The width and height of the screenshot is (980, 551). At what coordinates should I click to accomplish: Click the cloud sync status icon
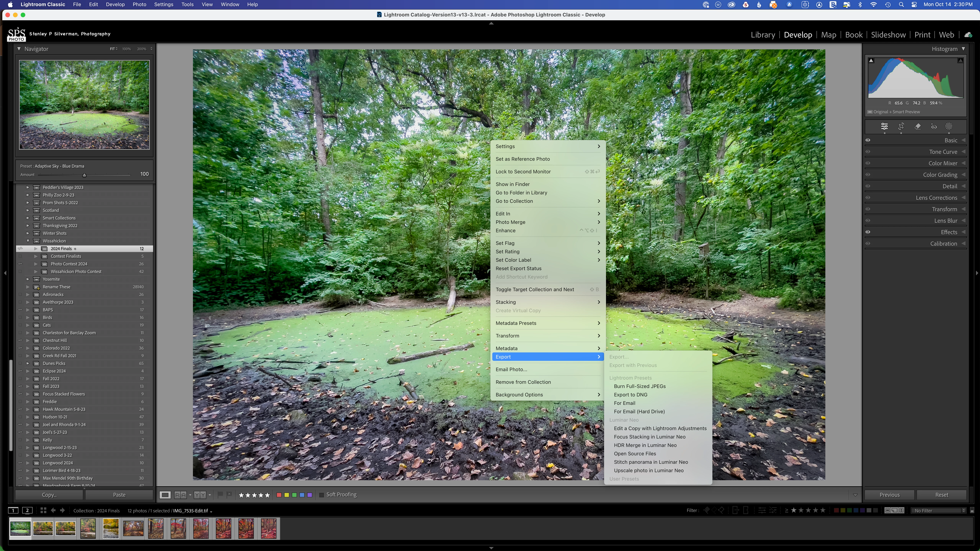968,35
